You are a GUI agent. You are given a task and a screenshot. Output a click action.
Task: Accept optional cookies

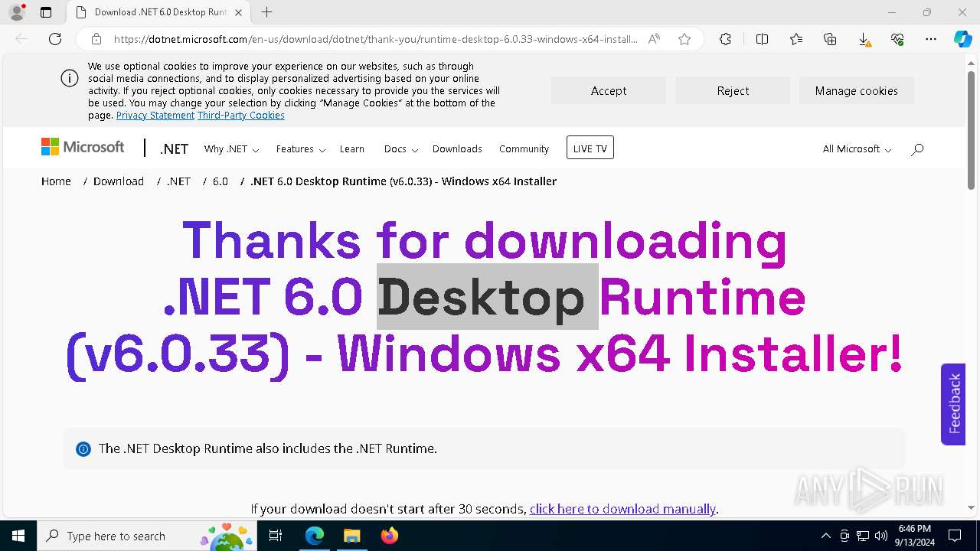(609, 90)
